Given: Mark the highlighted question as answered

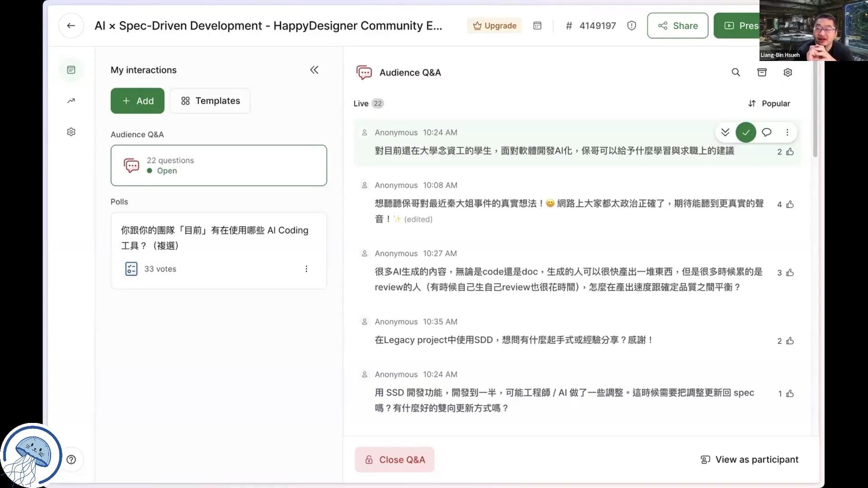Looking at the screenshot, I should tap(745, 132).
